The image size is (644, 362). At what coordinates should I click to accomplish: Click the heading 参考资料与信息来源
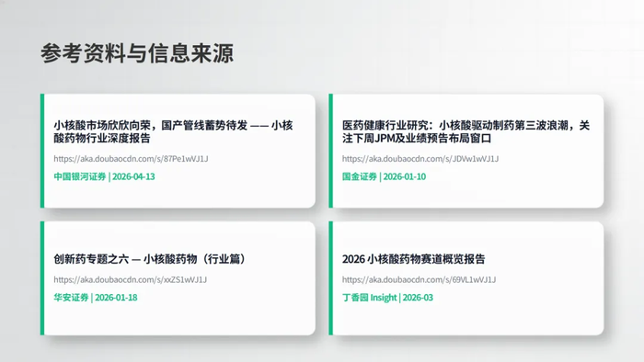(137, 53)
